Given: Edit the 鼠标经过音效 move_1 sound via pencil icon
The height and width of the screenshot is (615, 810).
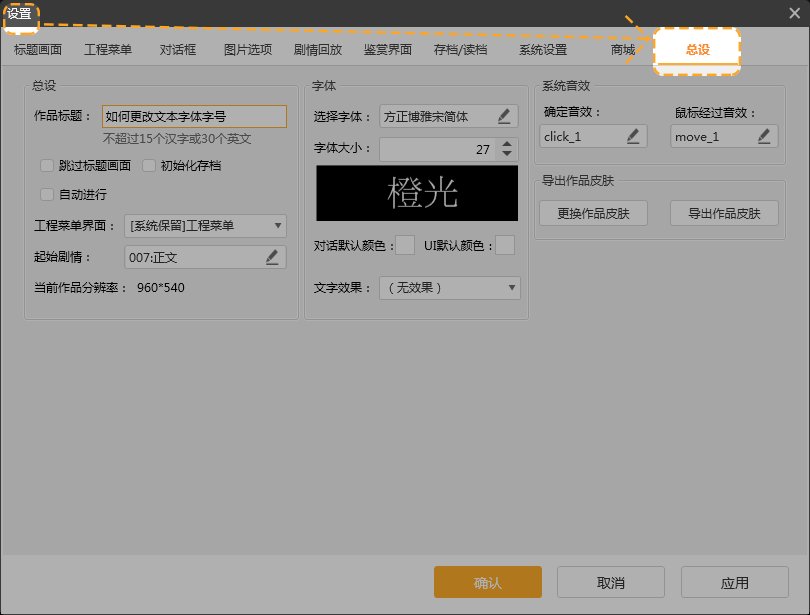Looking at the screenshot, I should tap(764, 136).
